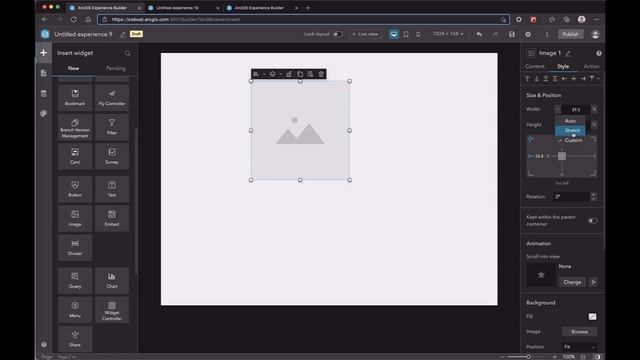Select the Survey widget

pyautogui.click(x=112, y=156)
